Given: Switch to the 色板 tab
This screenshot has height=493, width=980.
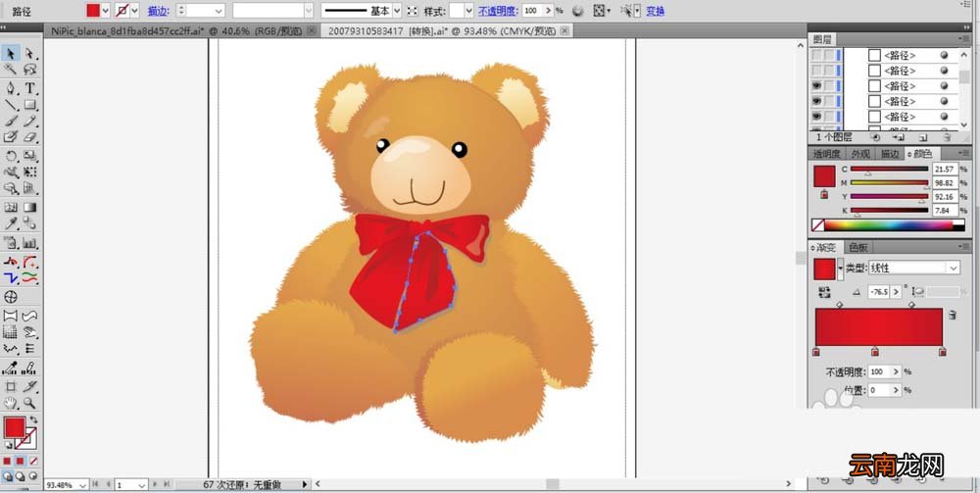Looking at the screenshot, I should point(858,247).
